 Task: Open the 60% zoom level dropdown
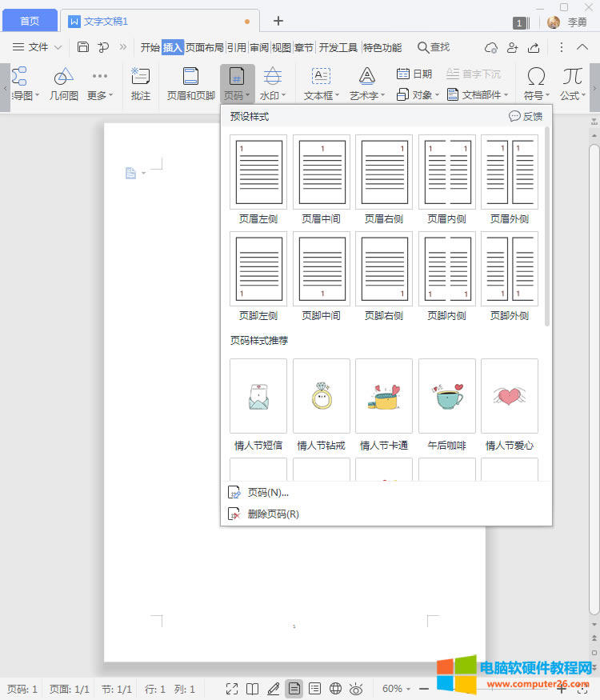point(397,688)
